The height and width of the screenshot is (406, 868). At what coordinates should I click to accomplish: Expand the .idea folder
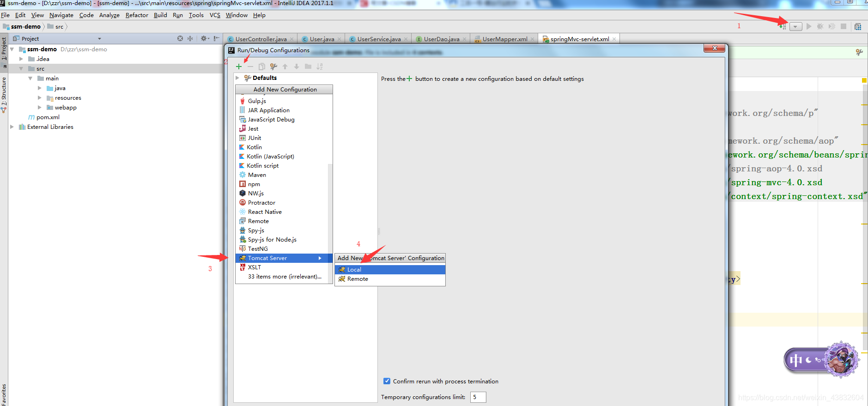[21, 59]
